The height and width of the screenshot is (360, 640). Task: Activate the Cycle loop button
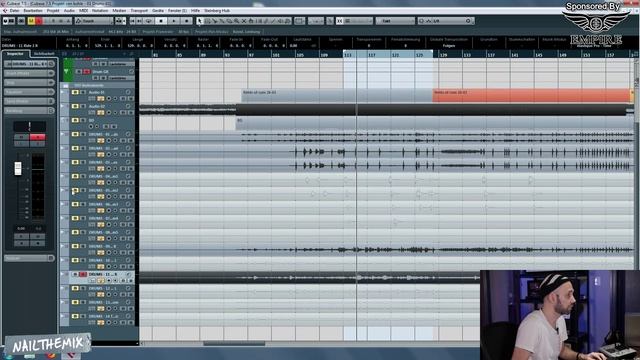tap(149, 21)
